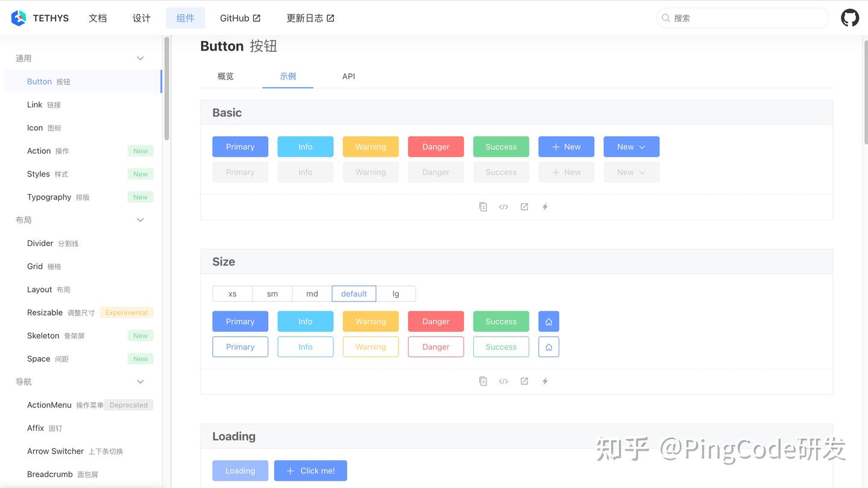Open the blue New dropdown button

(631, 147)
